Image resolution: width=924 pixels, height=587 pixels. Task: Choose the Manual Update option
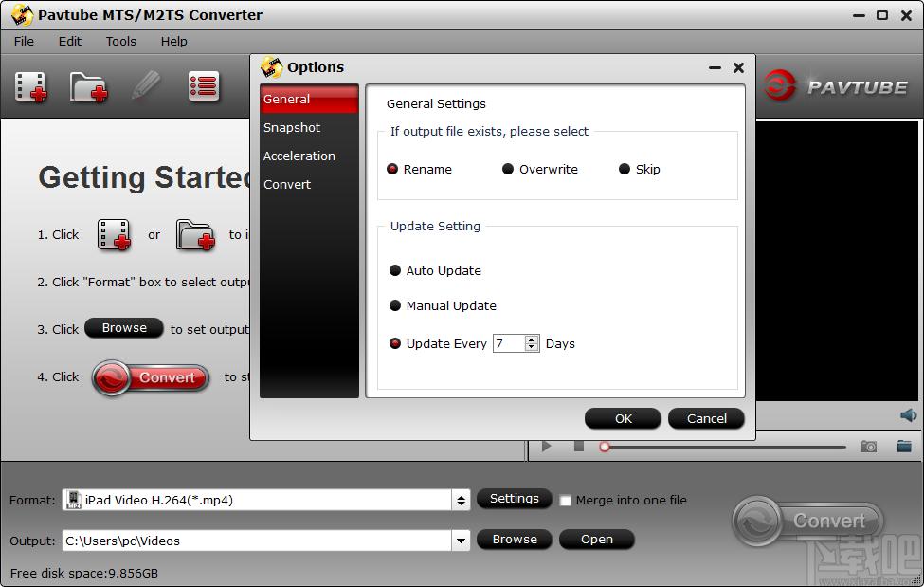[x=395, y=305]
